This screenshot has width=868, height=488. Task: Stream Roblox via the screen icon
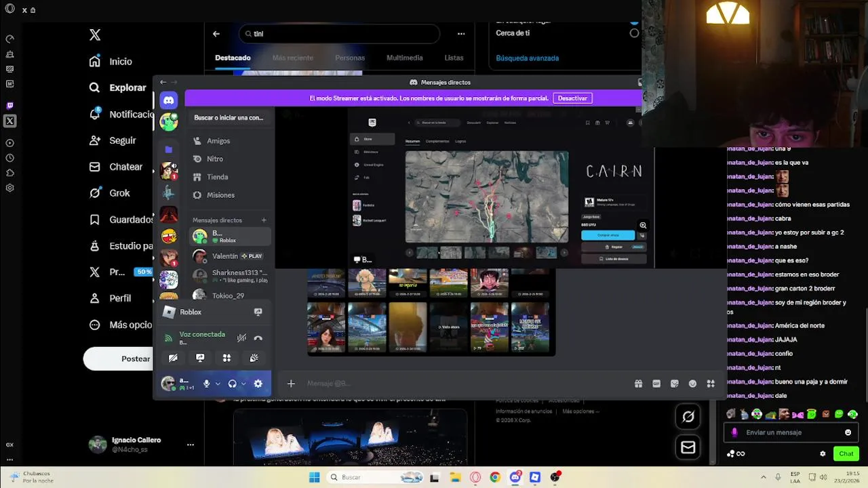[258, 312]
